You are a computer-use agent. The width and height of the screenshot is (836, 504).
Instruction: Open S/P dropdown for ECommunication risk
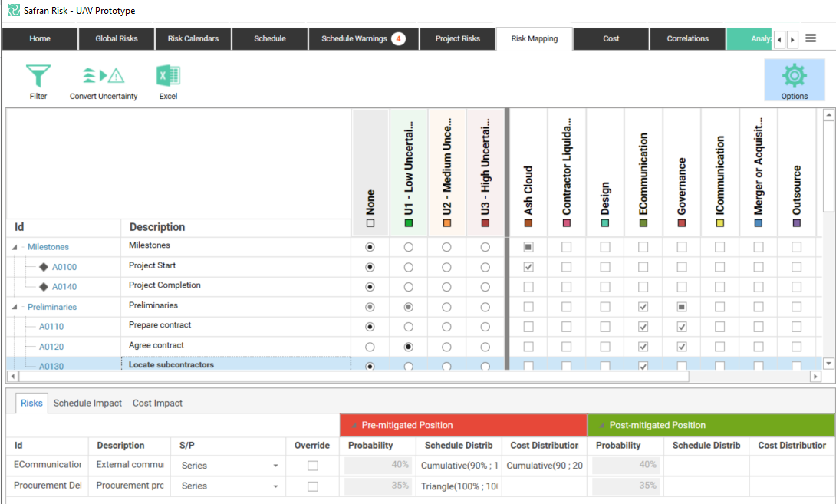coord(275,466)
